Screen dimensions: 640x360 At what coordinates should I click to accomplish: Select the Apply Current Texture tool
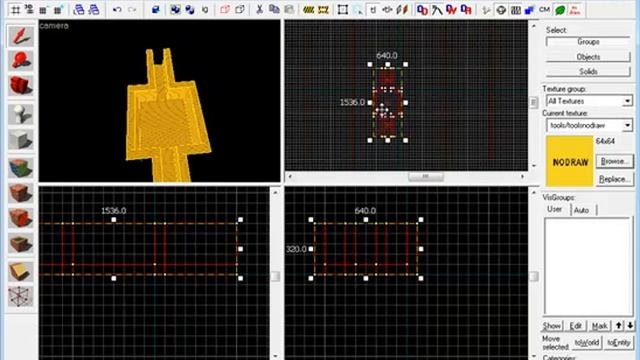[20, 193]
